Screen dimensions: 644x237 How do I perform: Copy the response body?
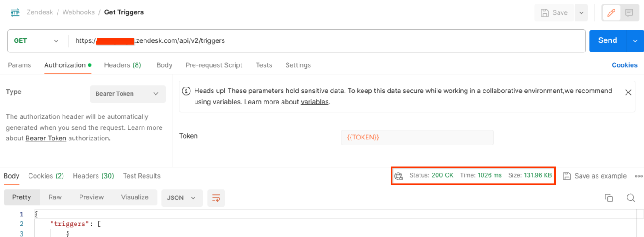tap(609, 197)
